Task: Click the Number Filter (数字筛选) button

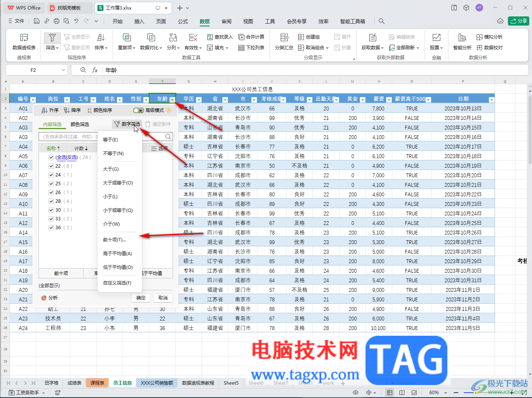Action: (127, 124)
